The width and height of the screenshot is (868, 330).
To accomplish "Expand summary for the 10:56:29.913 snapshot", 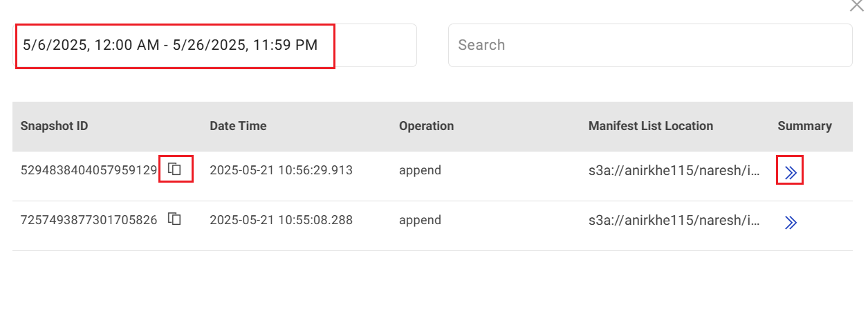I will (790, 171).
